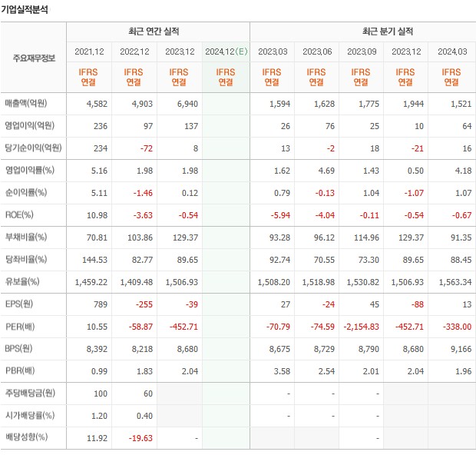This screenshot has height=455, width=476.
Task: Select reserve ratio value 1,563.34
Action: tap(455, 282)
